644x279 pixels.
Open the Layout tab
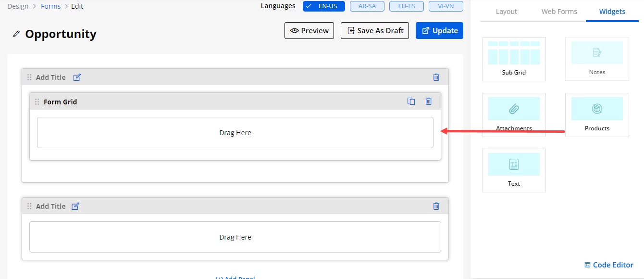(x=506, y=12)
